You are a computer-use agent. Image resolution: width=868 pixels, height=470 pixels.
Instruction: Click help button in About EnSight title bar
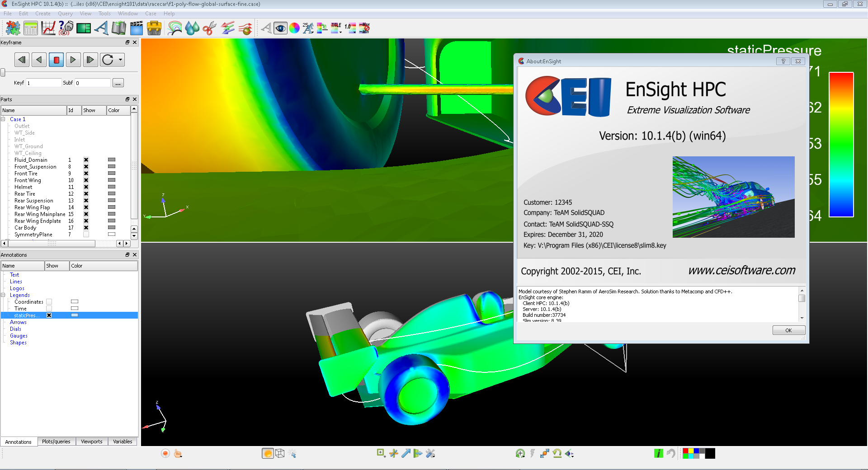coord(783,61)
